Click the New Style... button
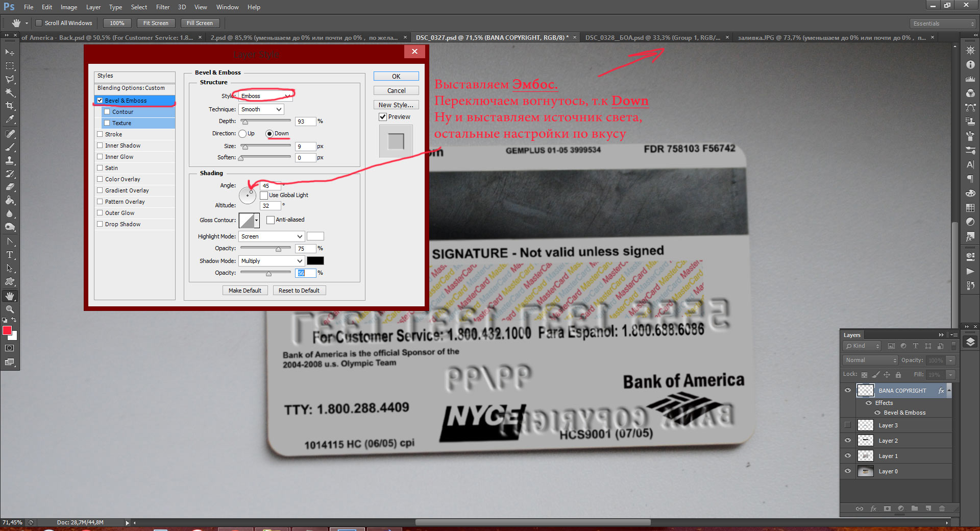This screenshot has width=980, height=531. [396, 105]
